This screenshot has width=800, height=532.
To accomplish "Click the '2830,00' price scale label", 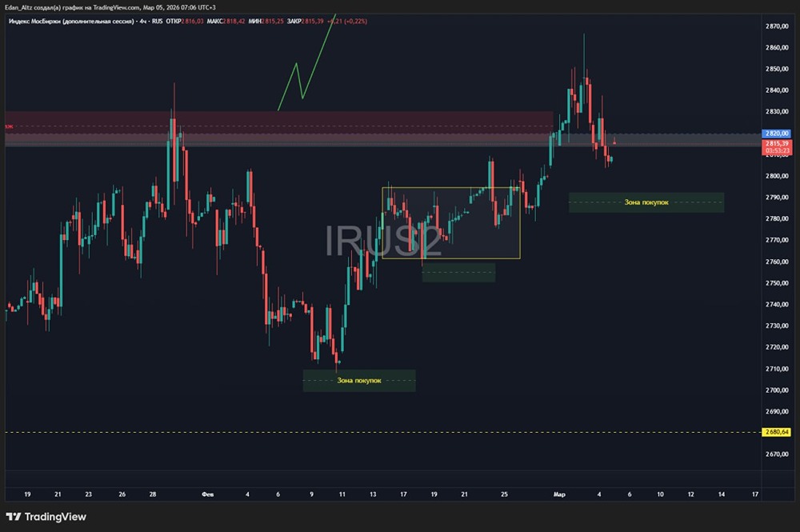I will pyautogui.click(x=777, y=112).
